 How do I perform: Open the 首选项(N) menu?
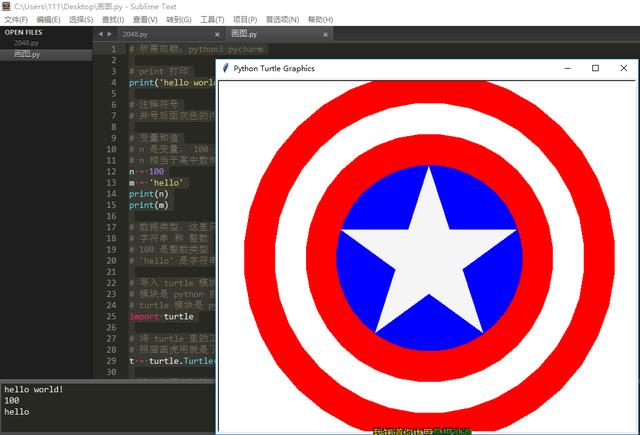coord(282,20)
